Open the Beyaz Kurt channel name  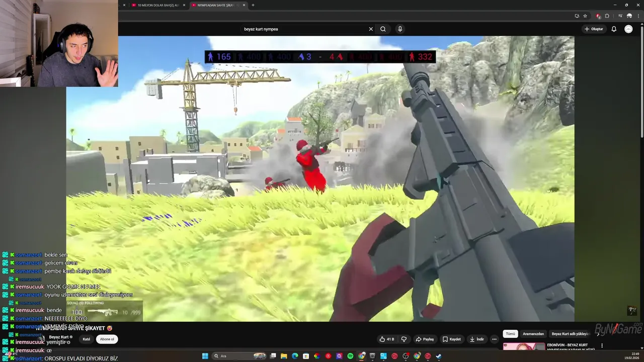[59, 337]
